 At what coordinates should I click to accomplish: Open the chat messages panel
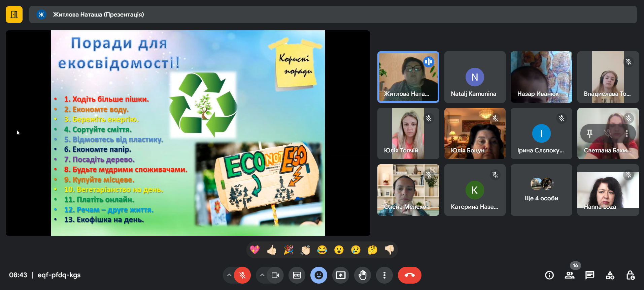point(589,275)
